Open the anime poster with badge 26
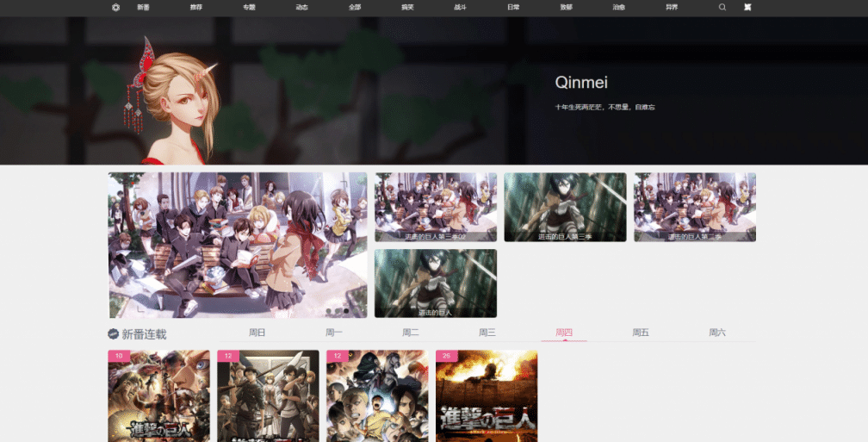The image size is (868, 442). (x=487, y=396)
